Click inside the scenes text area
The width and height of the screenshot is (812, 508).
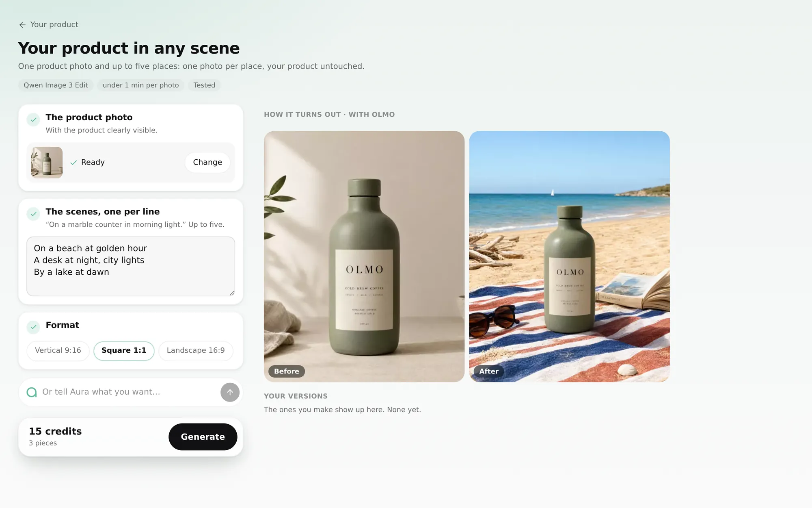(x=131, y=266)
